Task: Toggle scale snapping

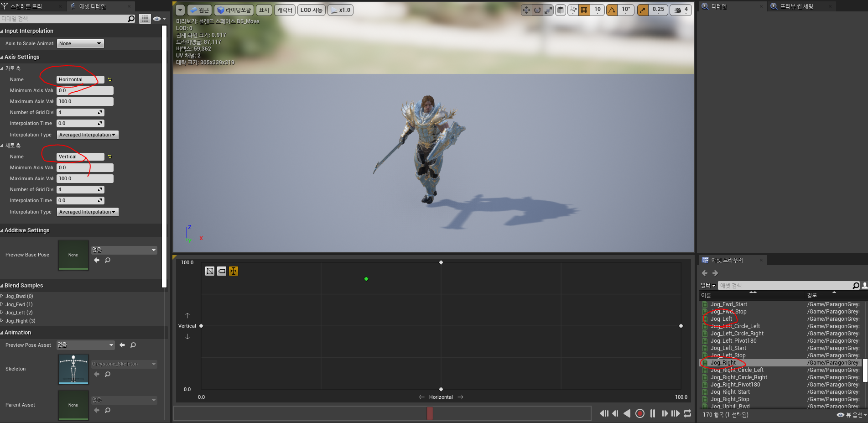Action: click(x=643, y=10)
